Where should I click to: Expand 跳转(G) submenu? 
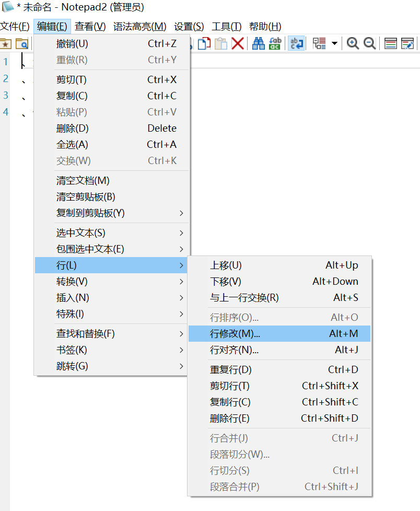112,366
